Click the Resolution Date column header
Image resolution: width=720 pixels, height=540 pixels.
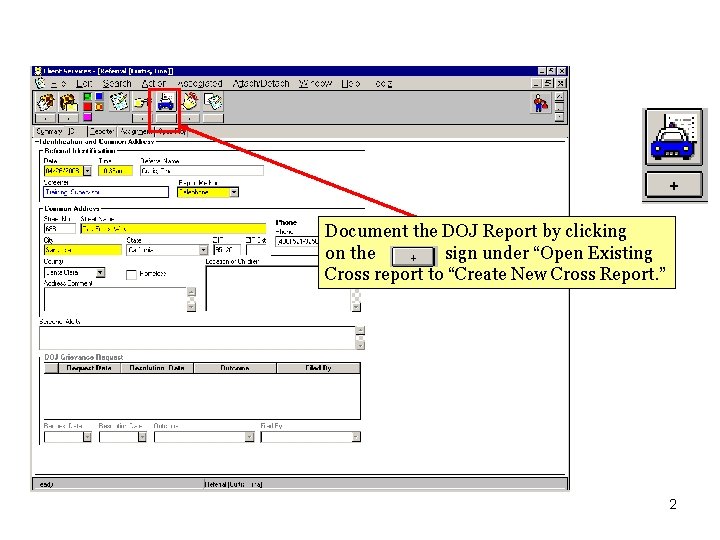tap(157, 368)
